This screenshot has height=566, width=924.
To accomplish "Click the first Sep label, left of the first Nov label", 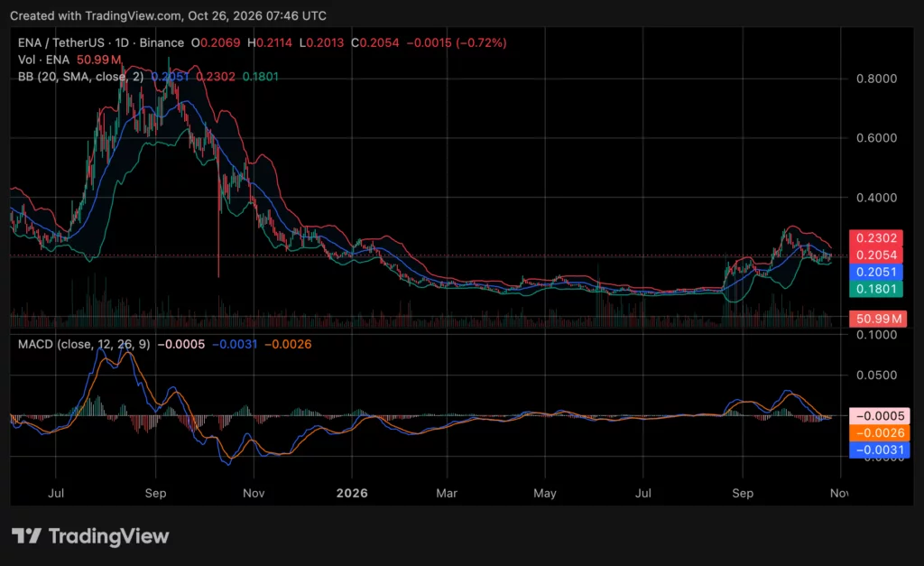I will coord(155,493).
